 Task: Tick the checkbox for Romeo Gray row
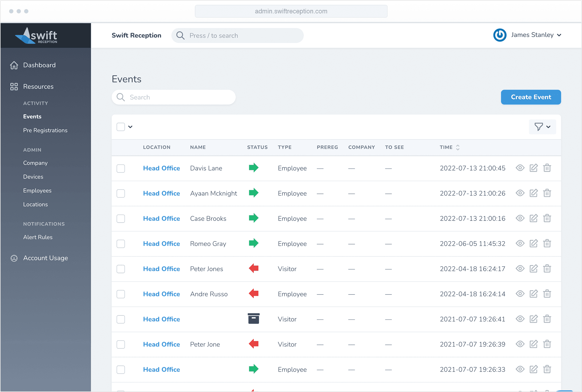pos(121,244)
